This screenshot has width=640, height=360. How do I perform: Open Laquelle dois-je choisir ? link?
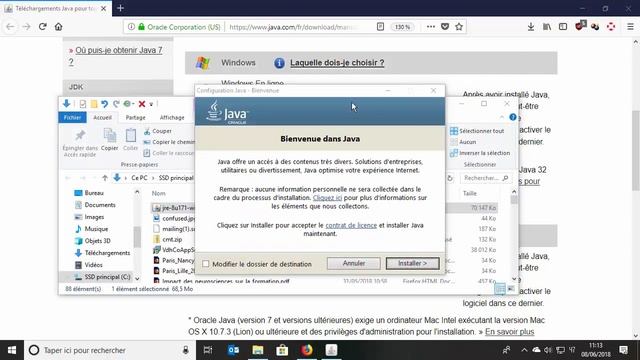pyautogui.click(x=337, y=63)
